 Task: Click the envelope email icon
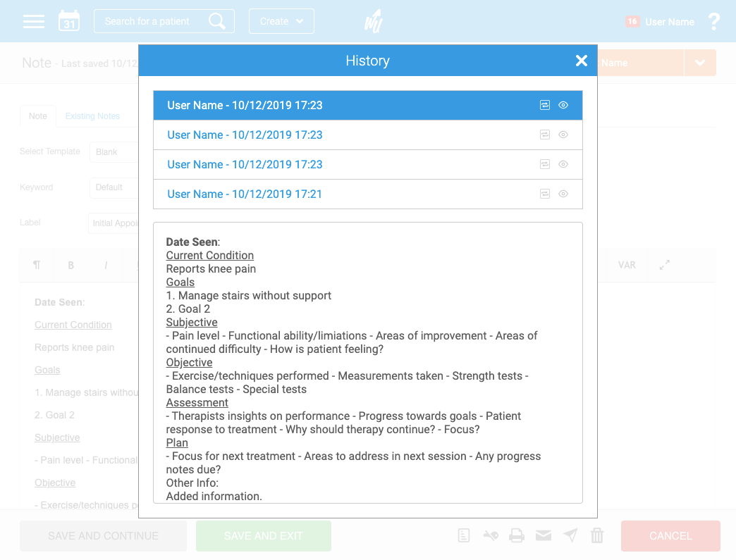pos(543,536)
